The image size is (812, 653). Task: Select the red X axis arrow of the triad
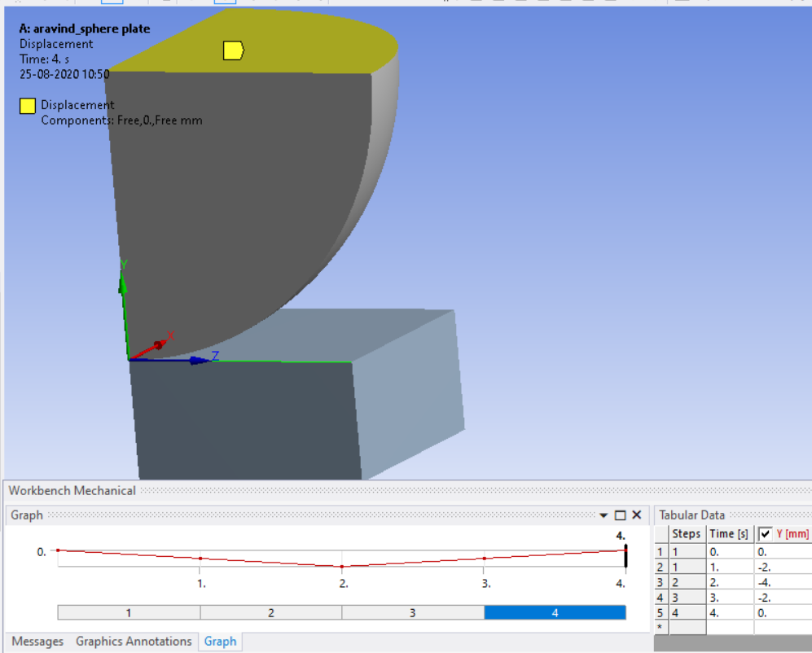pyautogui.click(x=159, y=346)
